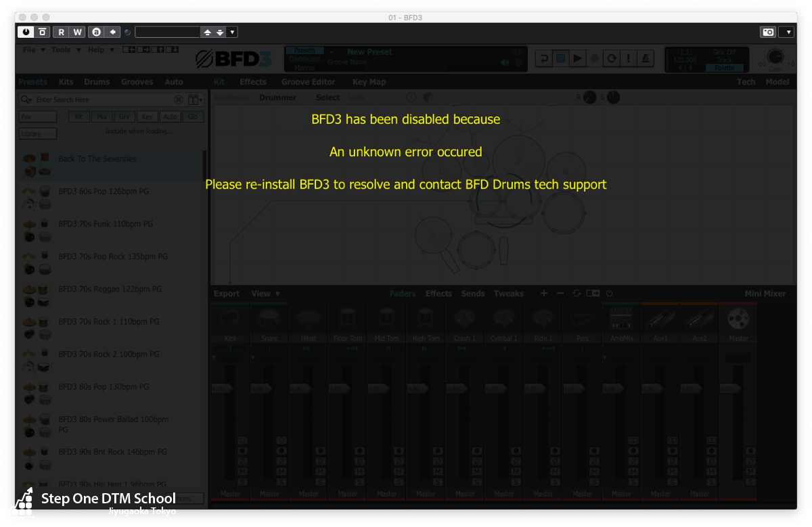Open the File menu
The height and width of the screenshot is (527, 812).
33,50
